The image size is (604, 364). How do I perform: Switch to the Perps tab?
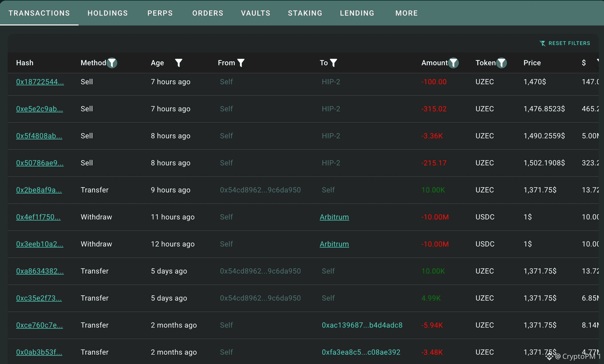160,13
